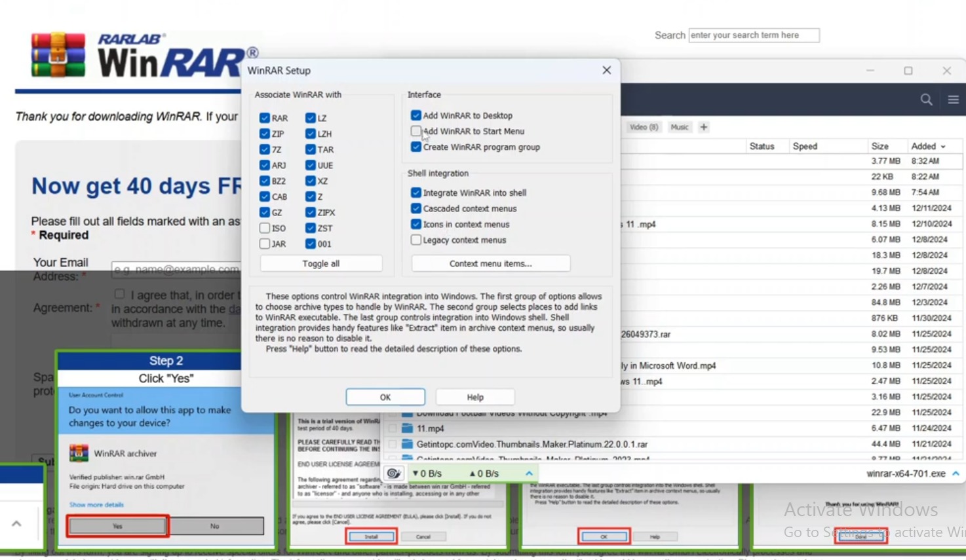Enable JAR file association
Screen dimensions: 966x560
coord(265,244)
